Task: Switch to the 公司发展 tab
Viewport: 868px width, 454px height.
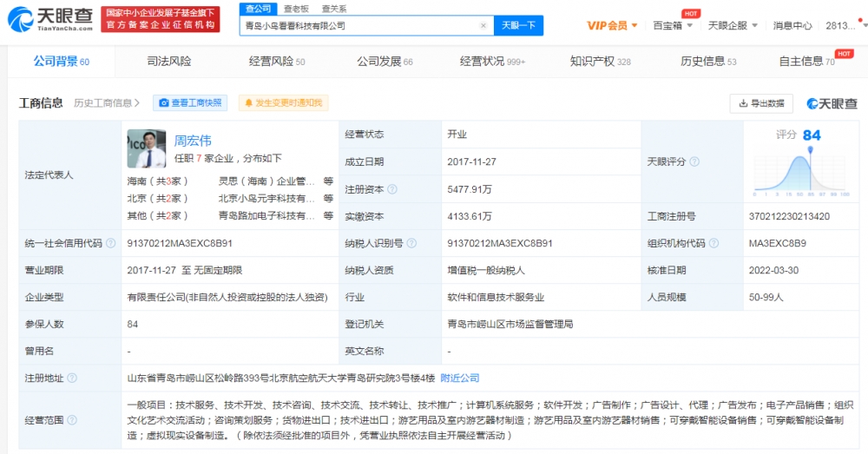Action: [385, 61]
